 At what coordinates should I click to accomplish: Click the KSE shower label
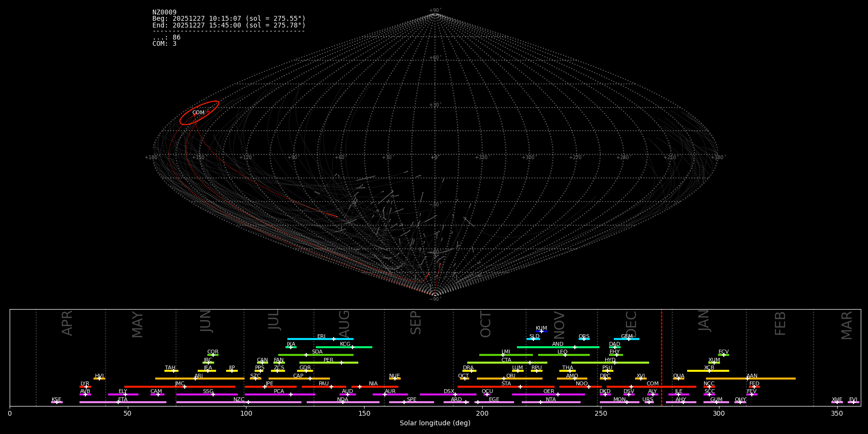click(56, 400)
